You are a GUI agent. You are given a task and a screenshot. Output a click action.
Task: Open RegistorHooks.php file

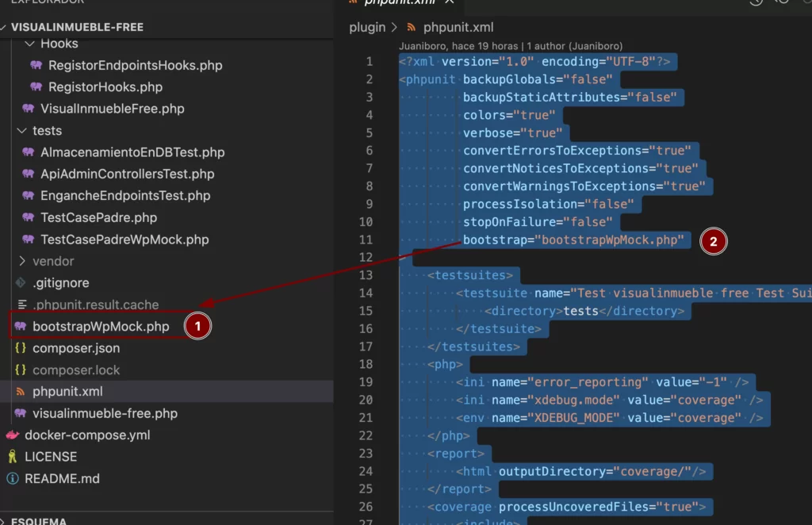(x=105, y=87)
